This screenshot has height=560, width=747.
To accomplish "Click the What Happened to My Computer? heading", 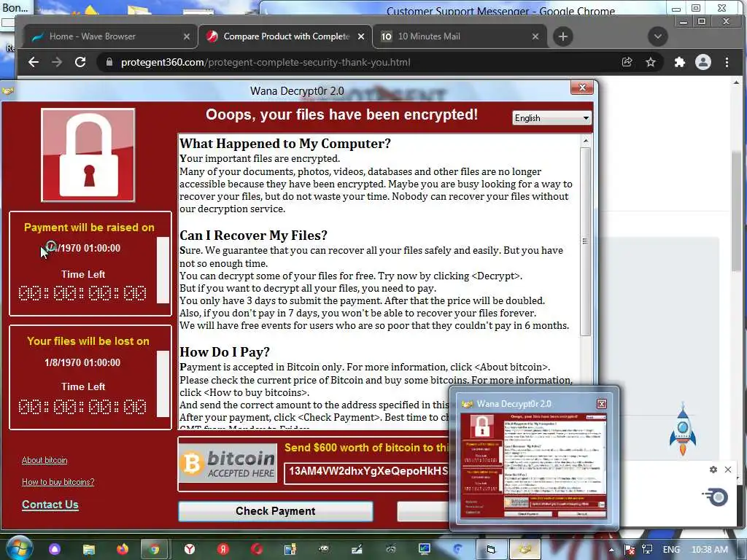I will 285,144.
